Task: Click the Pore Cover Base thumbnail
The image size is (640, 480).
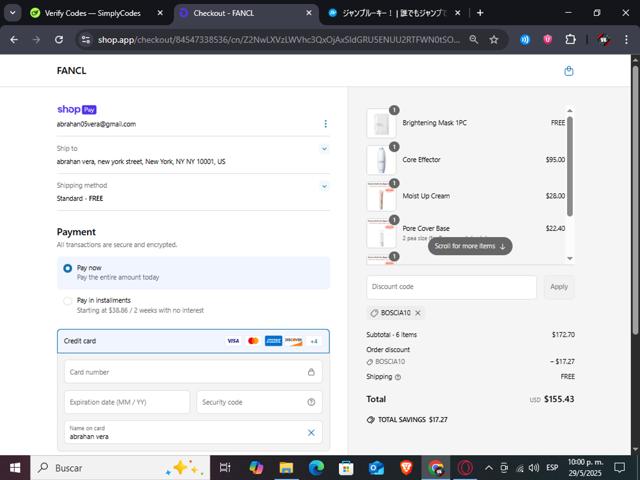Action: (381, 233)
